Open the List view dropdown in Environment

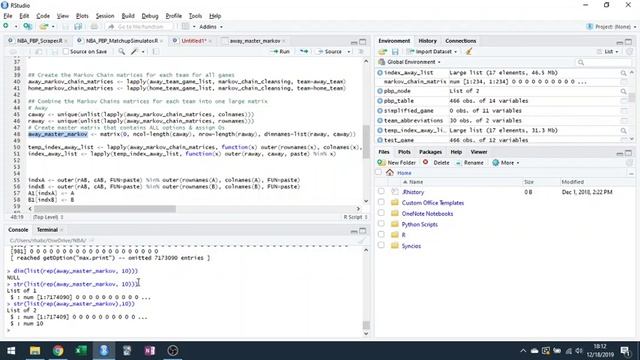click(x=609, y=51)
